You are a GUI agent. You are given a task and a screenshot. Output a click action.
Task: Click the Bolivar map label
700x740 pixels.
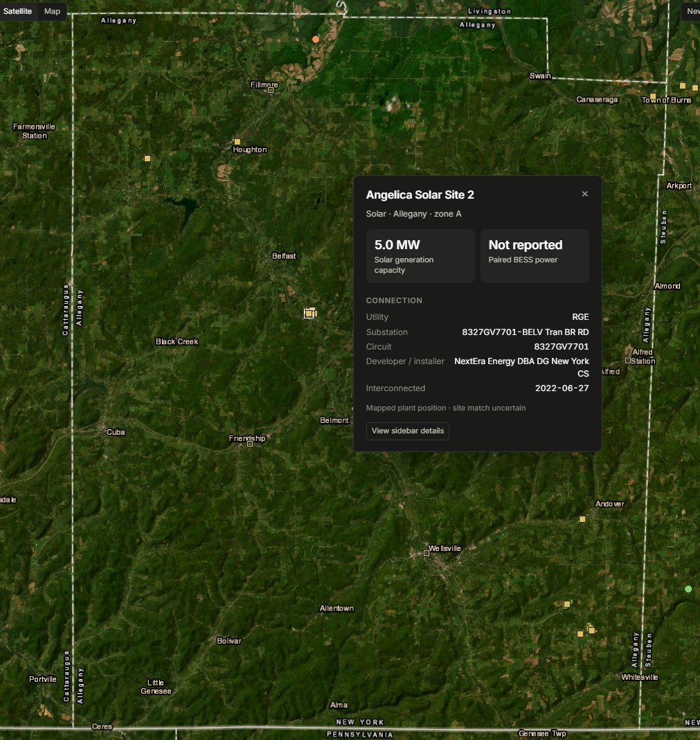229,641
